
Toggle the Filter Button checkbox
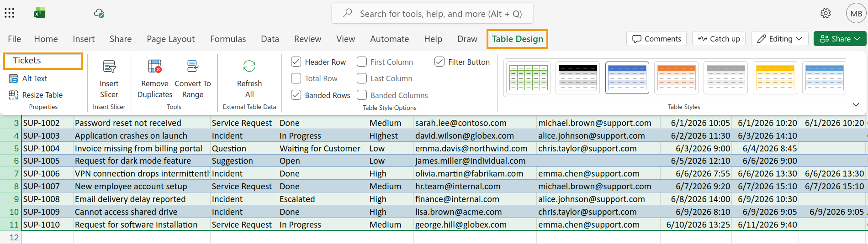(x=439, y=62)
